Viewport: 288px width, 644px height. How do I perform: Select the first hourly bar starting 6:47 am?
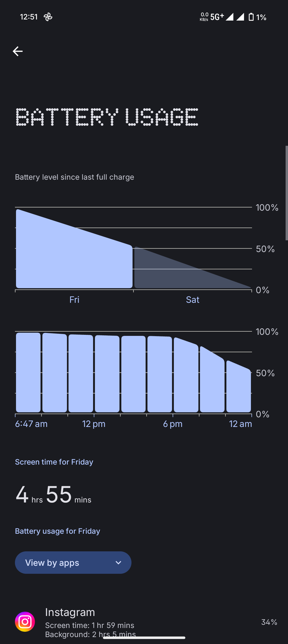28,372
